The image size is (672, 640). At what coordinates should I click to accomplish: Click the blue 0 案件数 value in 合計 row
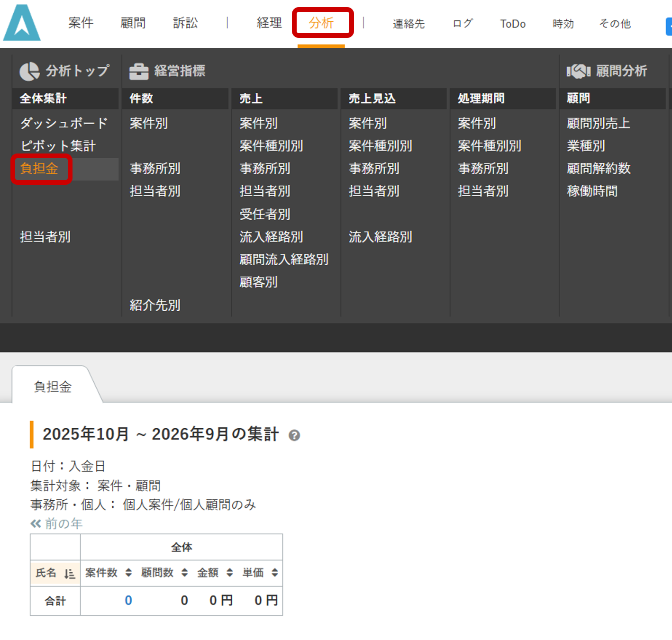(128, 600)
